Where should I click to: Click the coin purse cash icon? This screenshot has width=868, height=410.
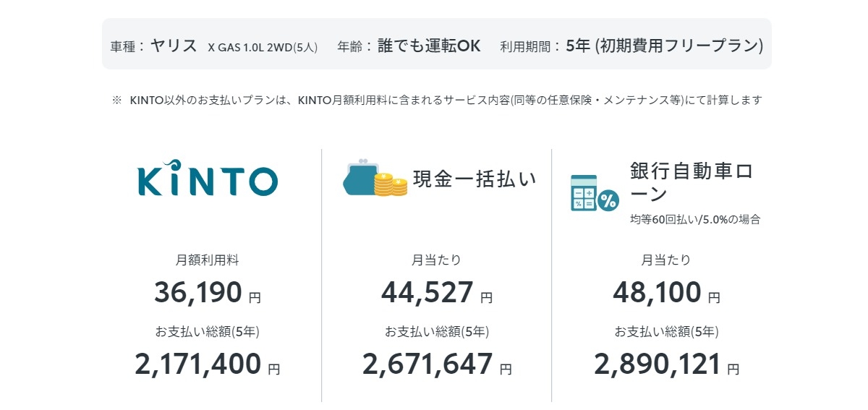pyautogui.click(x=362, y=176)
